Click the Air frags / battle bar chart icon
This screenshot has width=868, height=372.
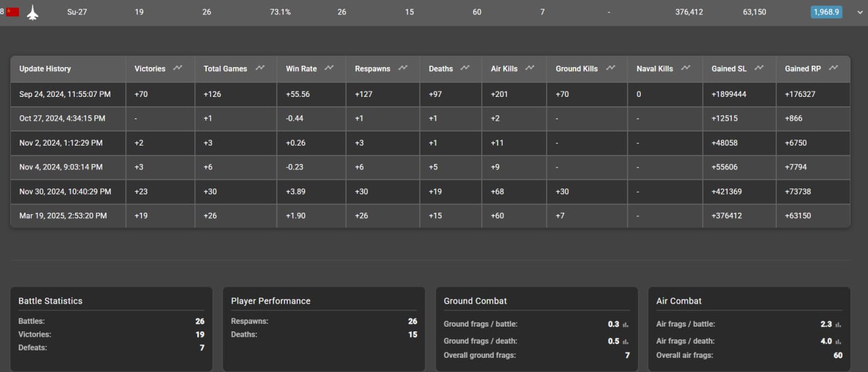(839, 325)
